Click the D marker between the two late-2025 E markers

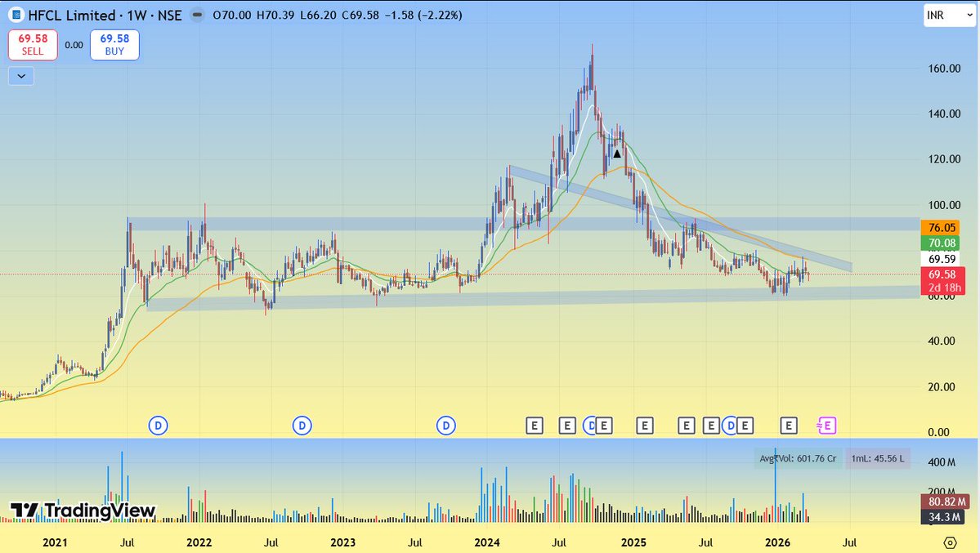tap(729, 426)
